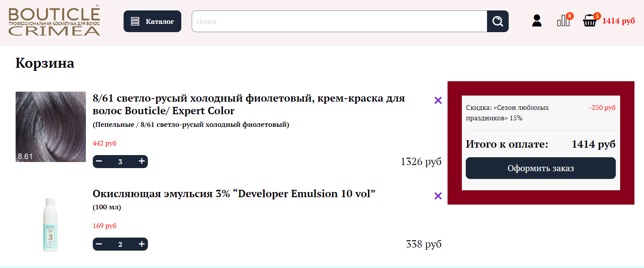
Task: Click the Пепельные variant description
Action: pos(191,125)
